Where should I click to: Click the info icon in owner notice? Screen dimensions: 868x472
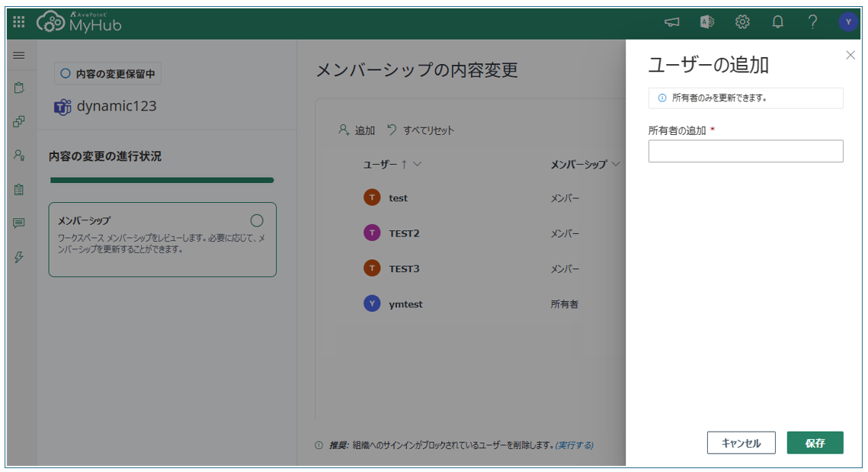662,98
